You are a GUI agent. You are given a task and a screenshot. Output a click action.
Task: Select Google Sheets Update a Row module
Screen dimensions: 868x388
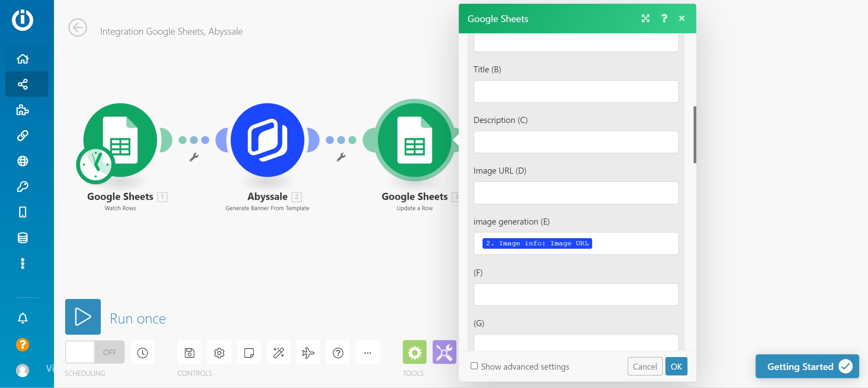click(415, 140)
